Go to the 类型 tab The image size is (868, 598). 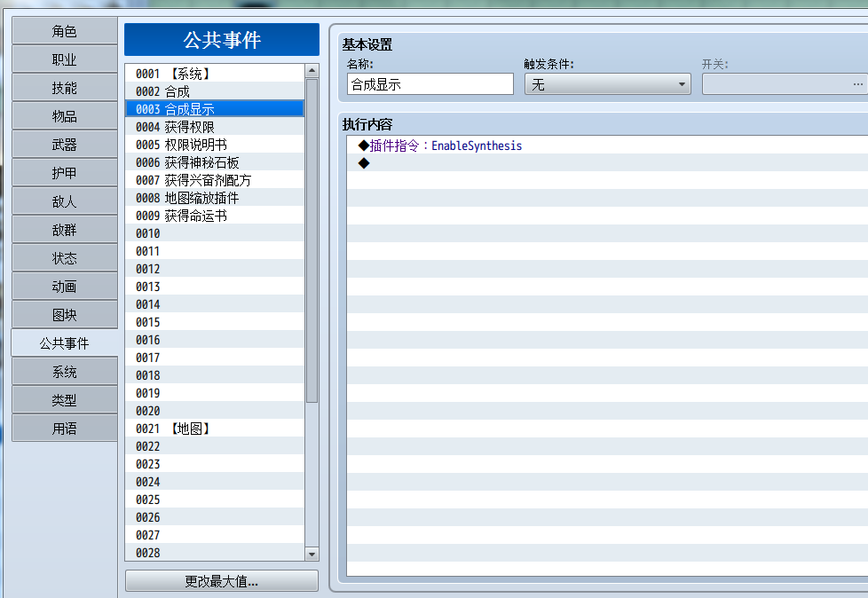click(x=64, y=400)
